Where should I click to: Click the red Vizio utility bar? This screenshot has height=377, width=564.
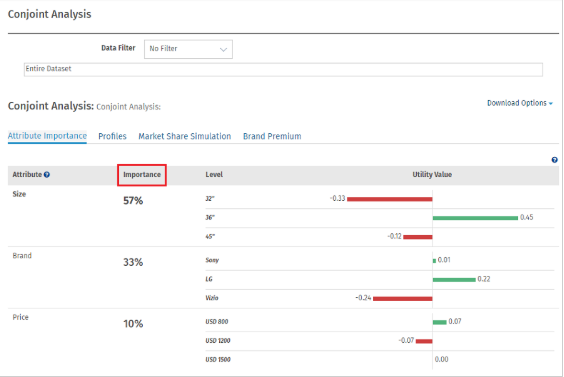402,299
